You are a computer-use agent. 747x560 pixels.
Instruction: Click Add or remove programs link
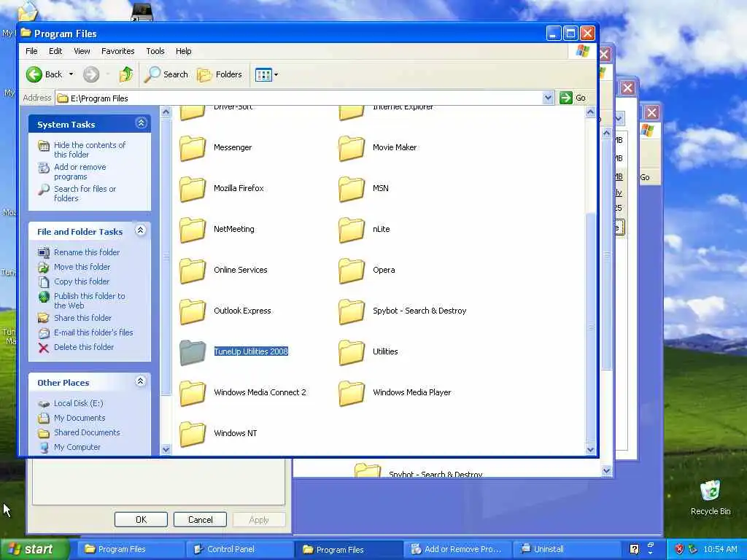(80, 172)
